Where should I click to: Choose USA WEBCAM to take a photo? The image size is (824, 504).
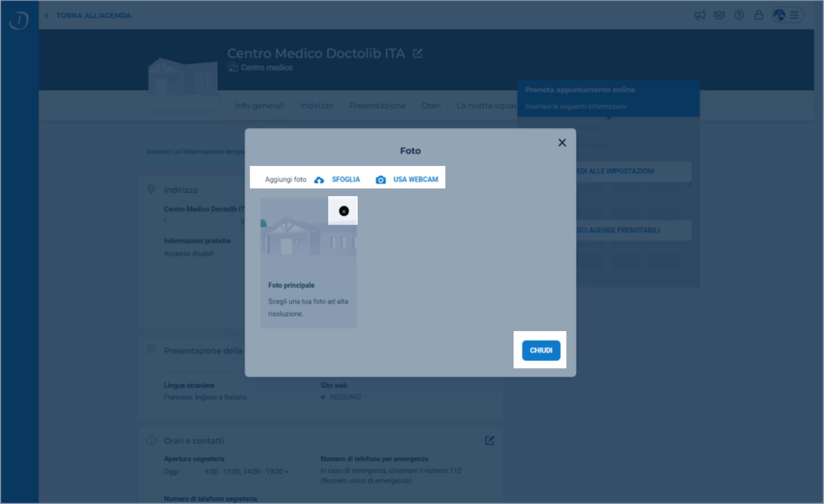[x=415, y=179]
